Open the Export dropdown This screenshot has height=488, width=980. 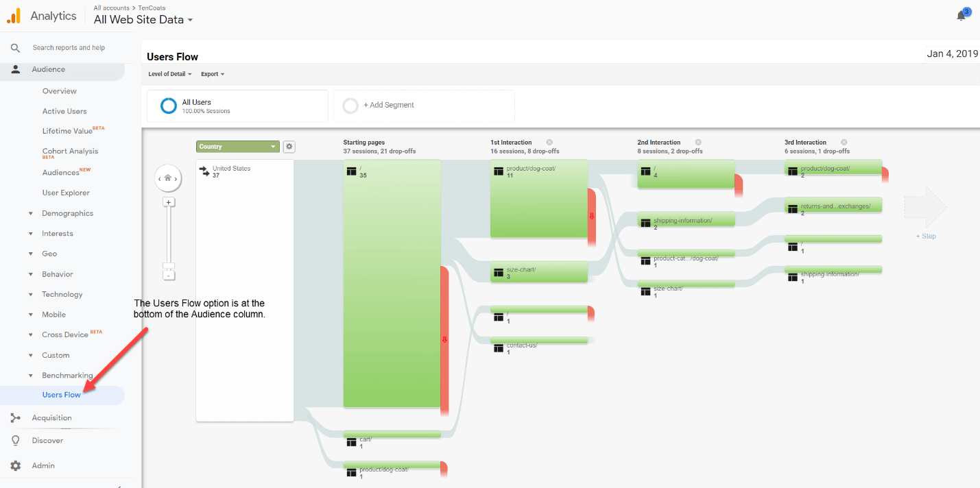(213, 74)
